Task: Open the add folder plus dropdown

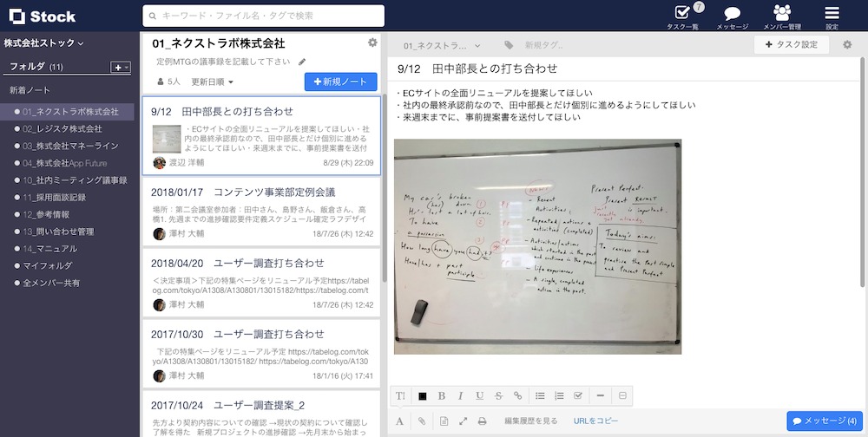Action: 121,67
